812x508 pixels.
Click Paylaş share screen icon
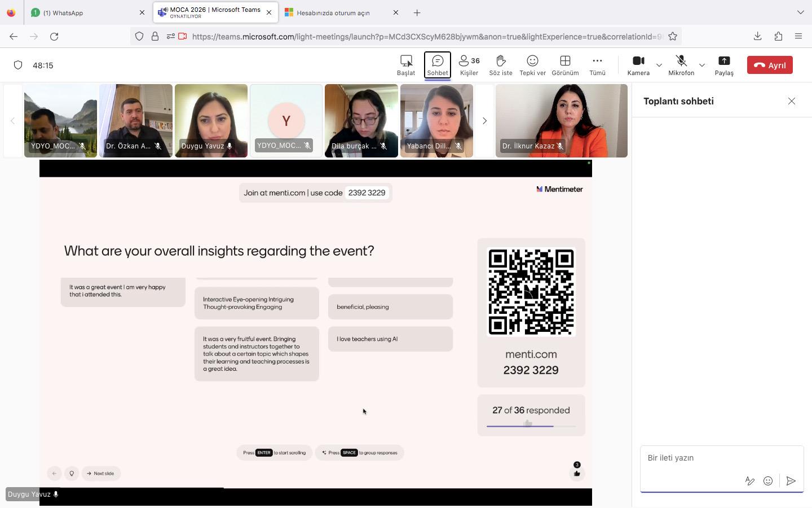click(724, 65)
